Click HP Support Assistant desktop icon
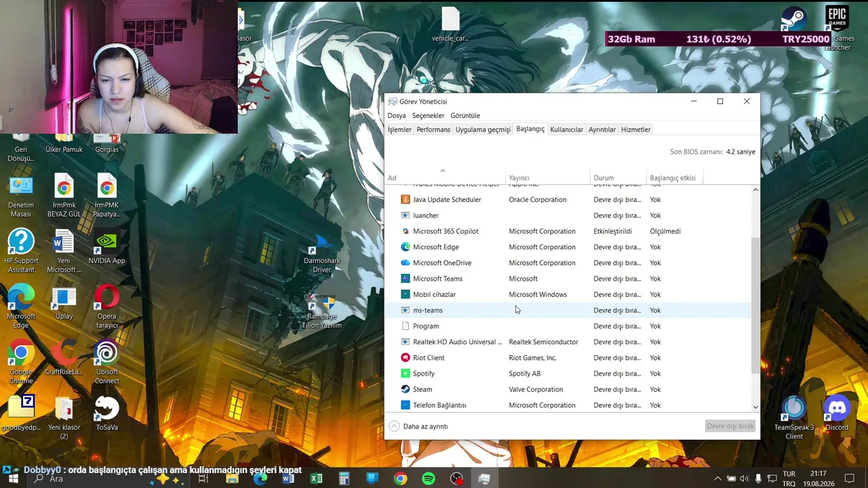This screenshot has height=488, width=868. pyautogui.click(x=21, y=251)
